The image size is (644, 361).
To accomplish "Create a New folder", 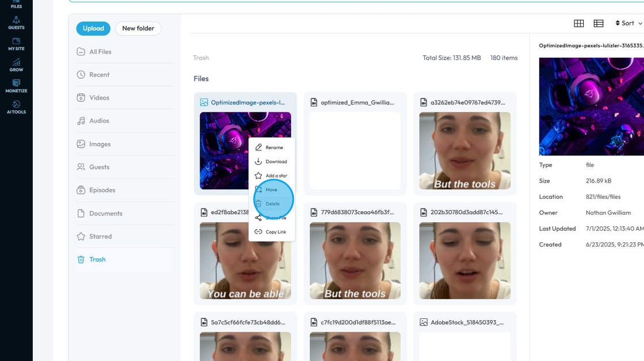I will pos(138,28).
